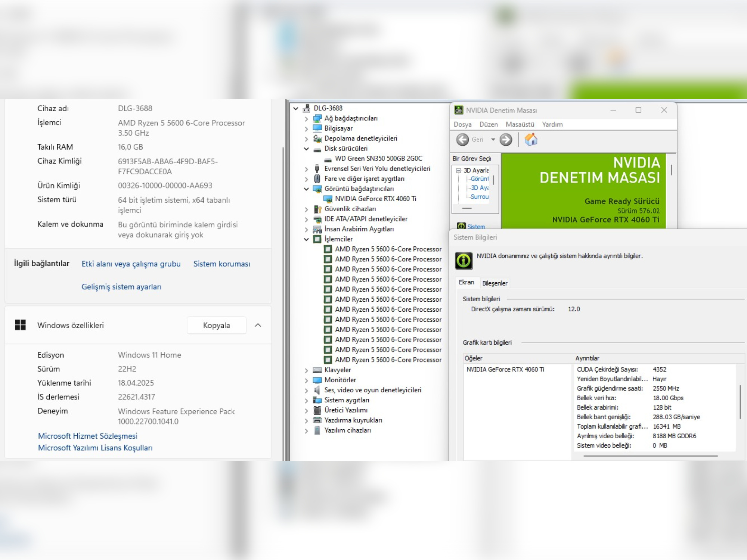The height and width of the screenshot is (560, 747).
Task: Open the Sistem koruması link
Action: point(221,264)
